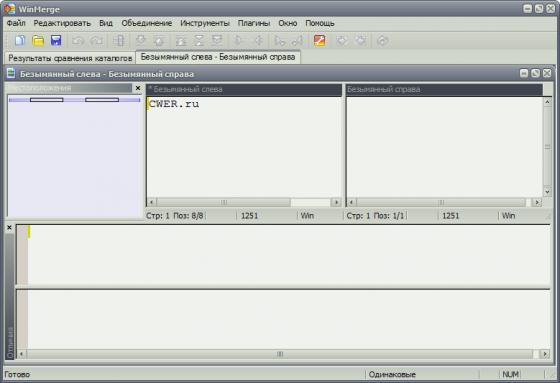The width and height of the screenshot is (560, 383).
Task: Close the Отличия diff pane
Action: click(9, 227)
